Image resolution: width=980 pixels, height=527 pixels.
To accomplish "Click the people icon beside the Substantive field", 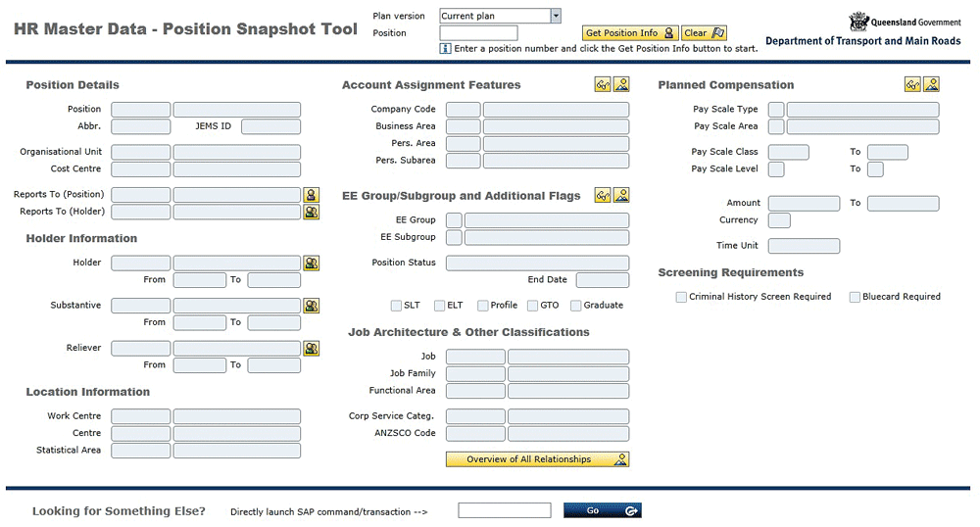I will (311, 306).
